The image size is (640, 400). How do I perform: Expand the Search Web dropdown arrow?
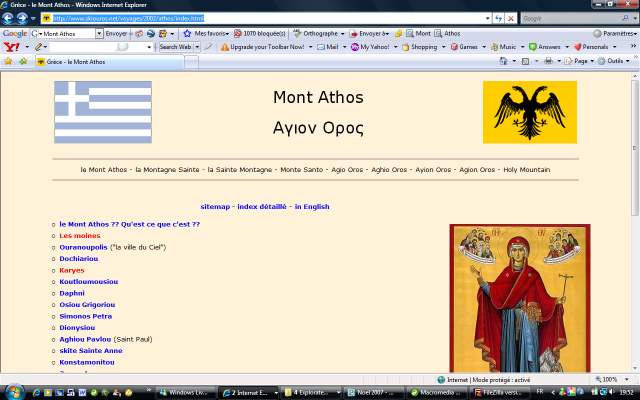pos(197,47)
